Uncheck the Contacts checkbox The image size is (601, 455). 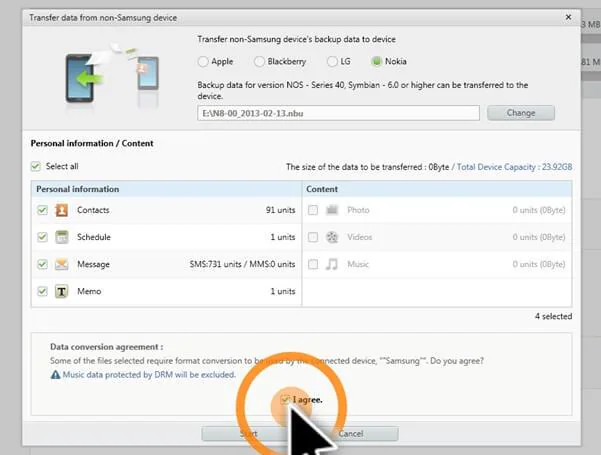click(x=43, y=210)
